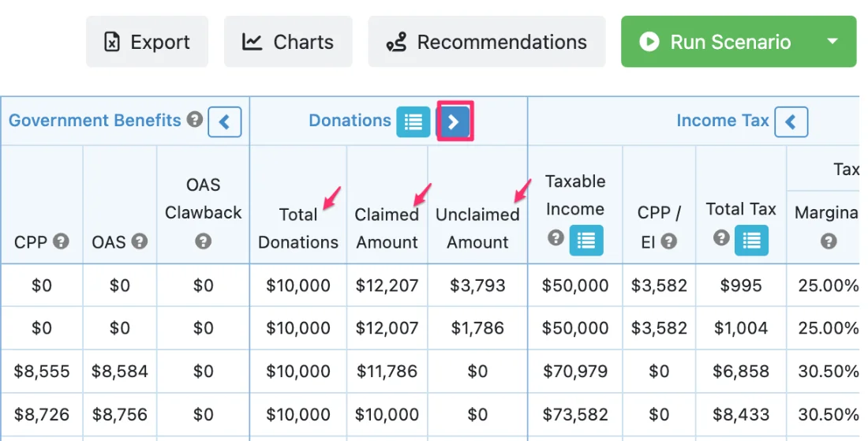The width and height of the screenshot is (868, 441).
Task: Show help for OAS Clawback
Action: click(203, 241)
